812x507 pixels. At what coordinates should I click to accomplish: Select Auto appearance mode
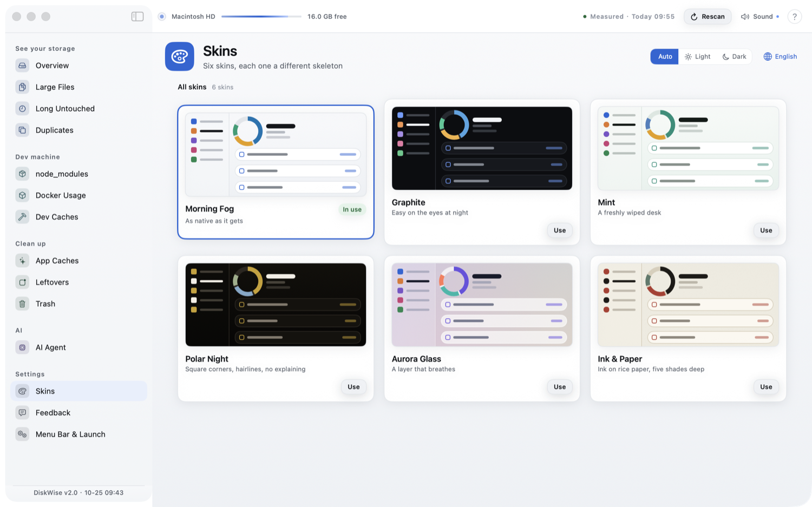[665, 57]
